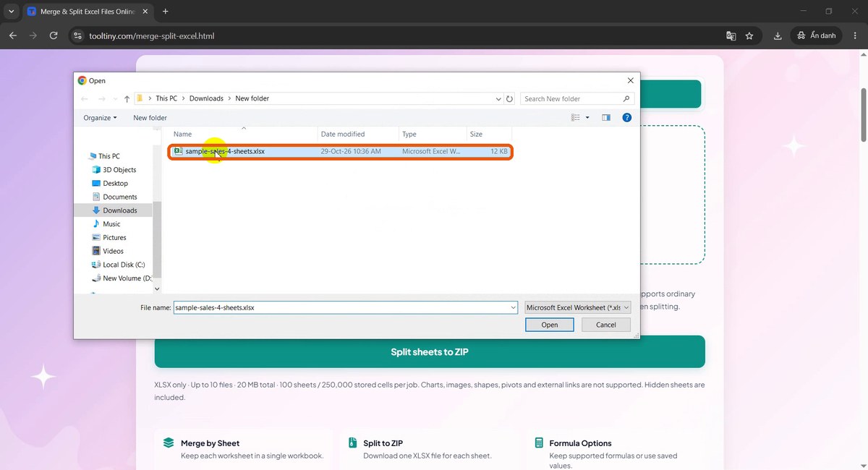
Task: Click the Merge by Sheet heading
Action: [x=210, y=443]
